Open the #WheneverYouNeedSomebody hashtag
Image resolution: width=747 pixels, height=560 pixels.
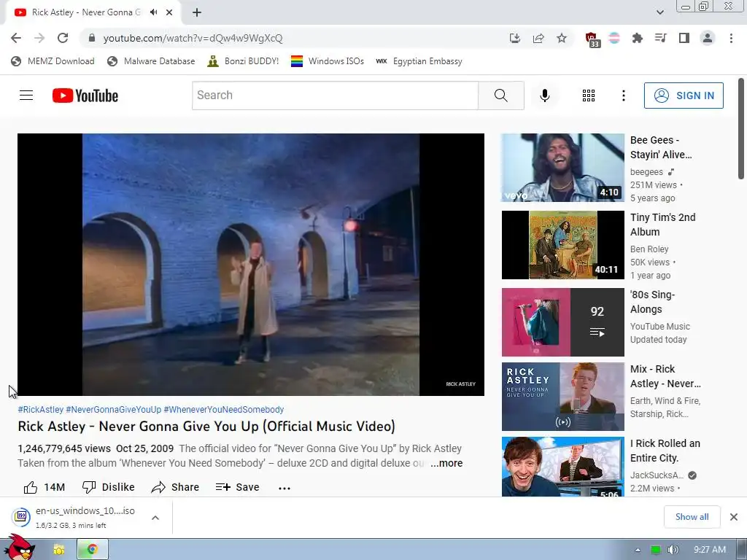click(224, 410)
